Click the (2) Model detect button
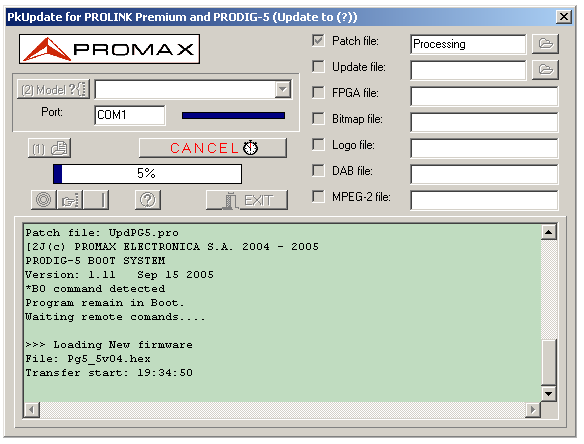This screenshot has height=444, width=584. [54, 89]
